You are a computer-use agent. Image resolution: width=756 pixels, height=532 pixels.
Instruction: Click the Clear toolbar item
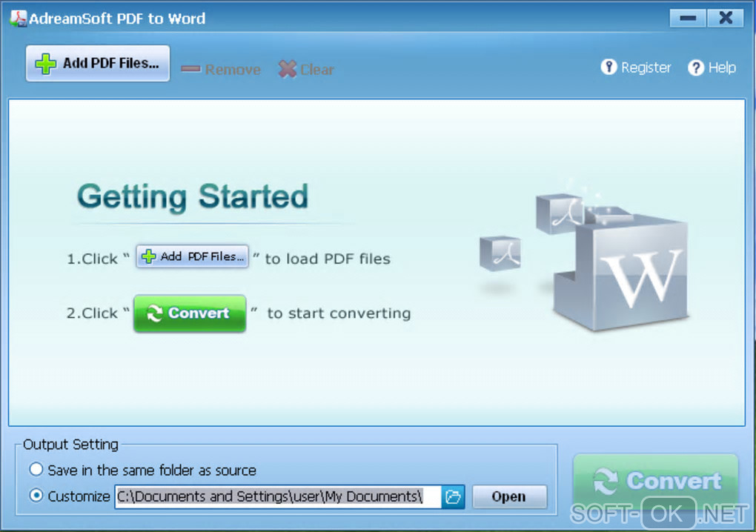306,70
